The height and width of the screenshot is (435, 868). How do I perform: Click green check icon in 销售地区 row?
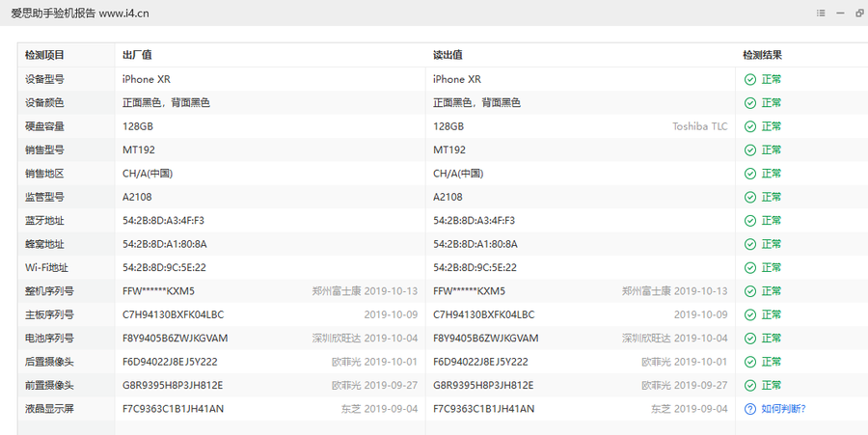coord(750,174)
